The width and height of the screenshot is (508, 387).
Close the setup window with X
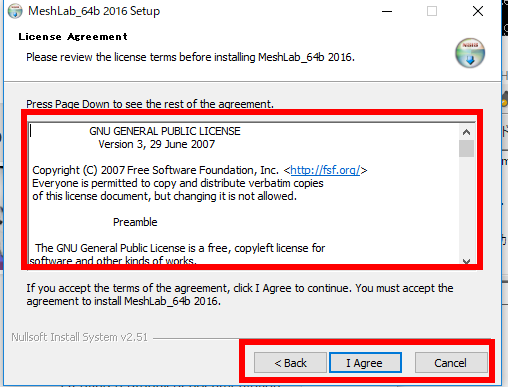tap(478, 11)
